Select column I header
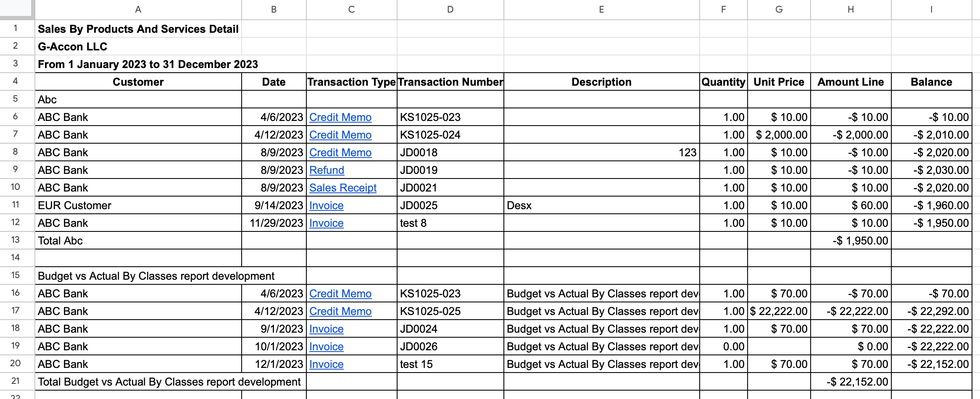Image resolution: width=980 pixels, height=399 pixels. click(932, 9)
